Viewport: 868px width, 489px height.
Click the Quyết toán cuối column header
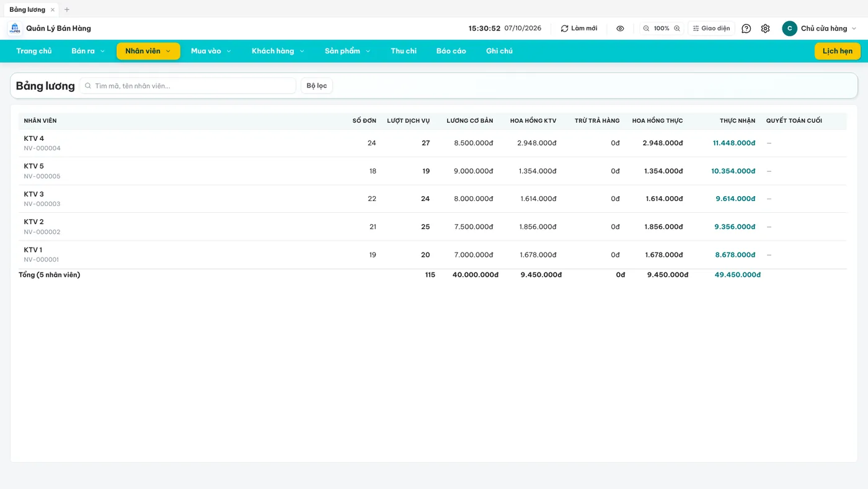pyautogui.click(x=794, y=120)
